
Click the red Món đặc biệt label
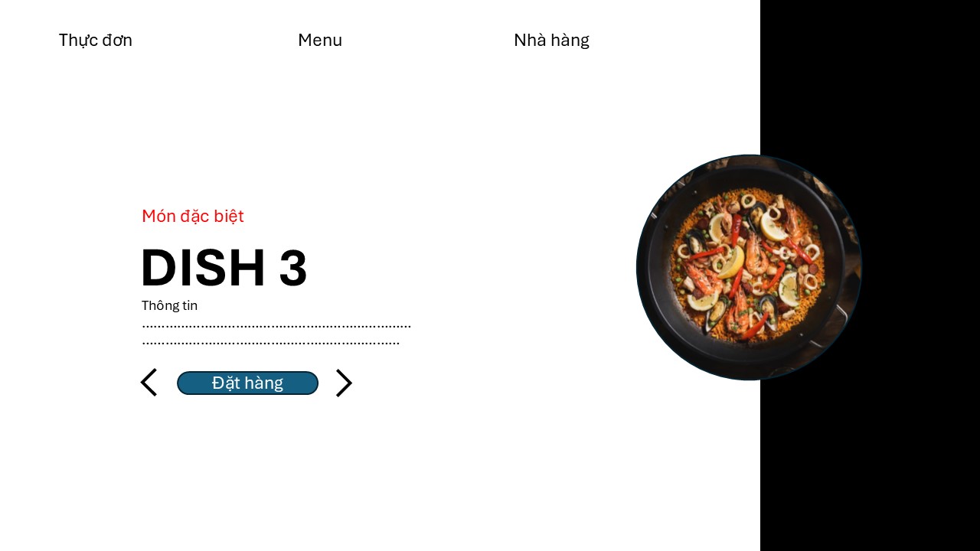[x=193, y=217]
